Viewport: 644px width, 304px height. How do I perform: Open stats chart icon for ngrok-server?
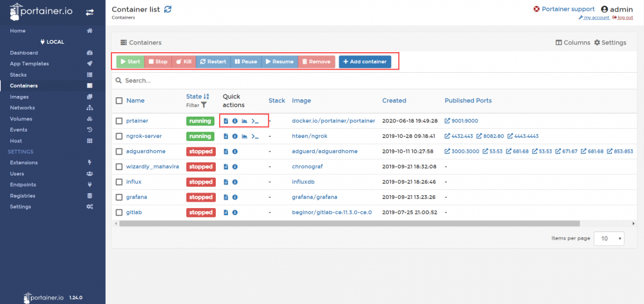coord(244,136)
